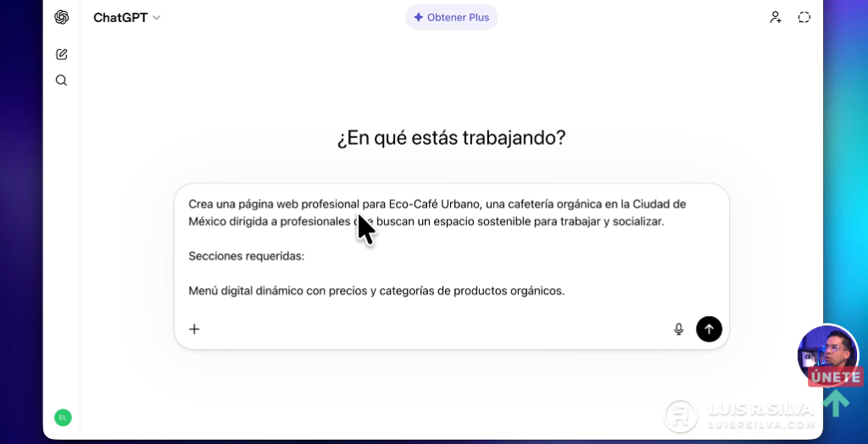Click the word 'Eco-Café' in the prompt

tap(413, 203)
